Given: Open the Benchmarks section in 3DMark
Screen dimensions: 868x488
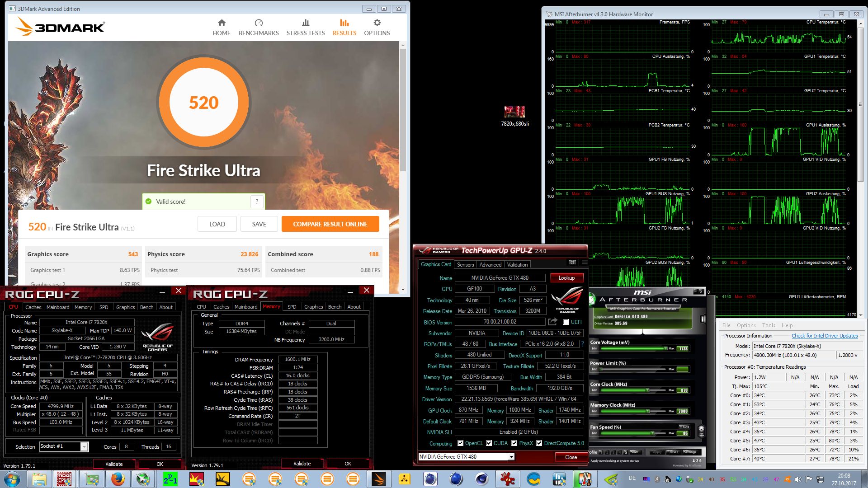Looking at the screenshot, I should (259, 28).
